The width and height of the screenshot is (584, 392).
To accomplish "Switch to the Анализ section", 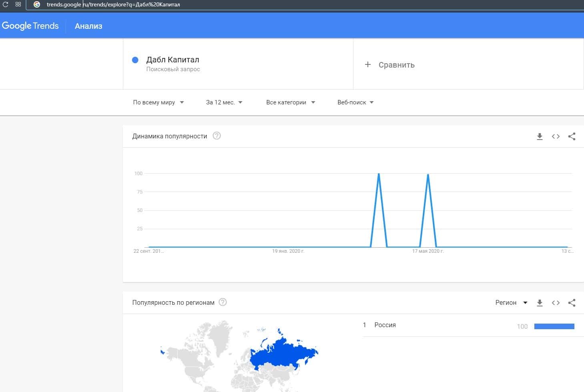I will [x=88, y=26].
